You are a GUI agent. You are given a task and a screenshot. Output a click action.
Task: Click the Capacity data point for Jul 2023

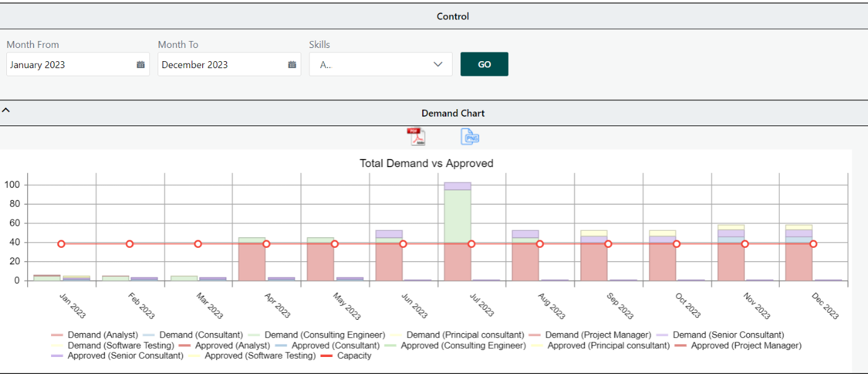[472, 244]
